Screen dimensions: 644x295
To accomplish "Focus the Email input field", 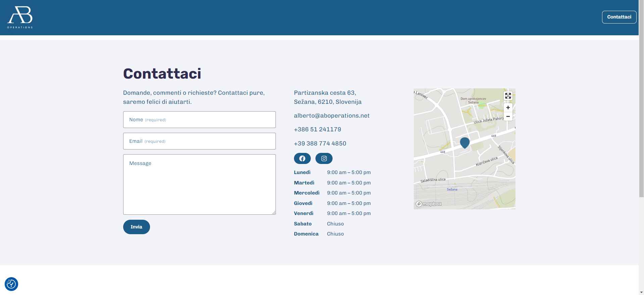I will pyautogui.click(x=199, y=141).
